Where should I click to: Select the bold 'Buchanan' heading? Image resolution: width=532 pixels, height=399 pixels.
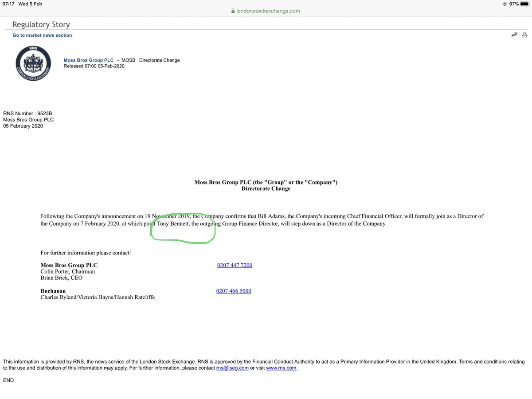[53, 291]
